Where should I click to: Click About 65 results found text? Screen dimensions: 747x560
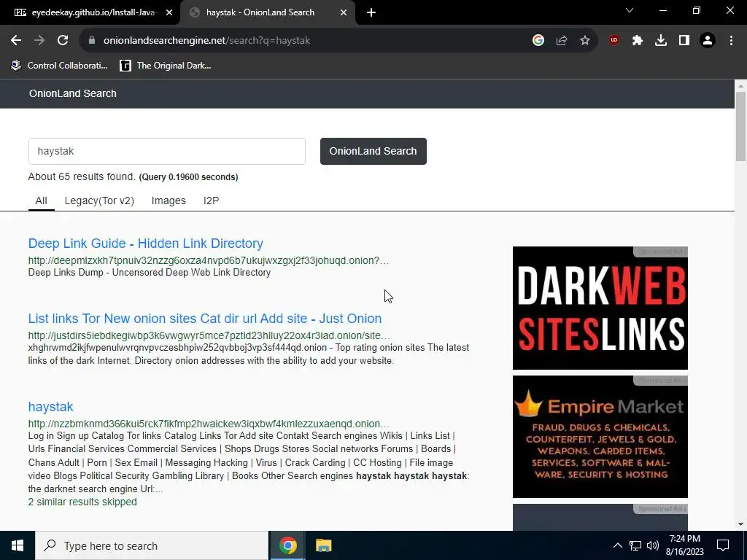pyautogui.click(x=82, y=176)
